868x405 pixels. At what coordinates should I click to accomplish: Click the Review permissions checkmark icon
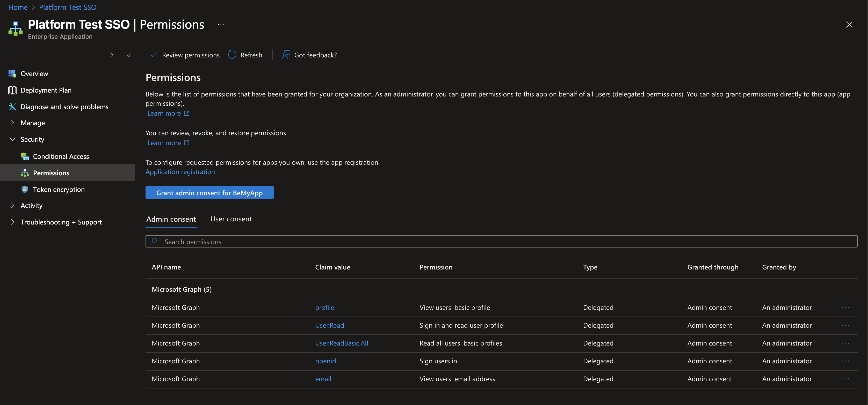coord(154,55)
